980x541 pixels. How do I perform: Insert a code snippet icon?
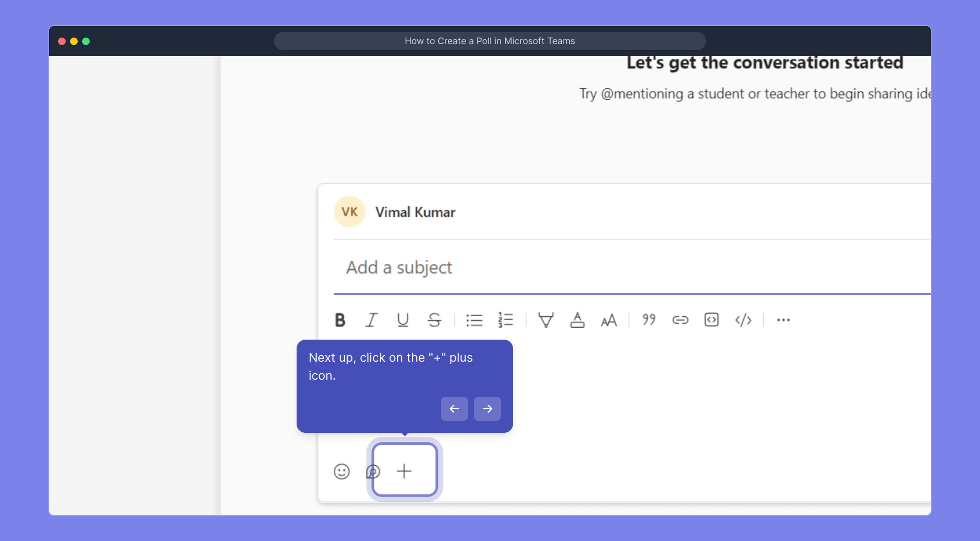[x=711, y=320]
